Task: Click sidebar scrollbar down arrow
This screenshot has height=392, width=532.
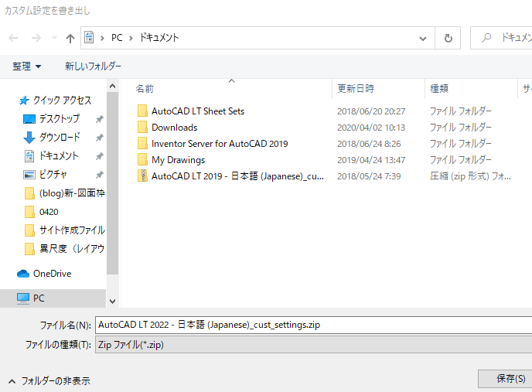Action: (x=113, y=302)
